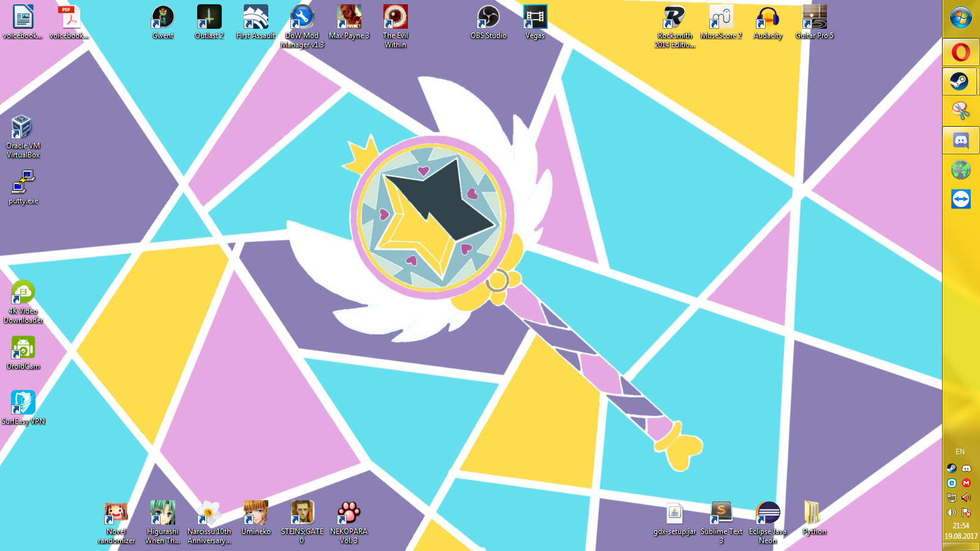
Task: Open the white volume speaker tray icon
Action: point(952,512)
